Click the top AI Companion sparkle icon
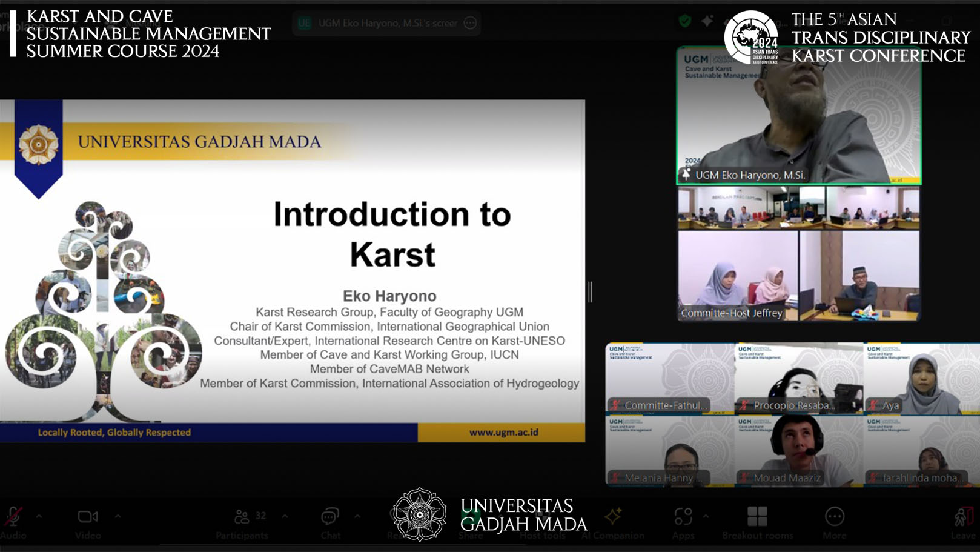The width and height of the screenshot is (980, 552). (707, 21)
